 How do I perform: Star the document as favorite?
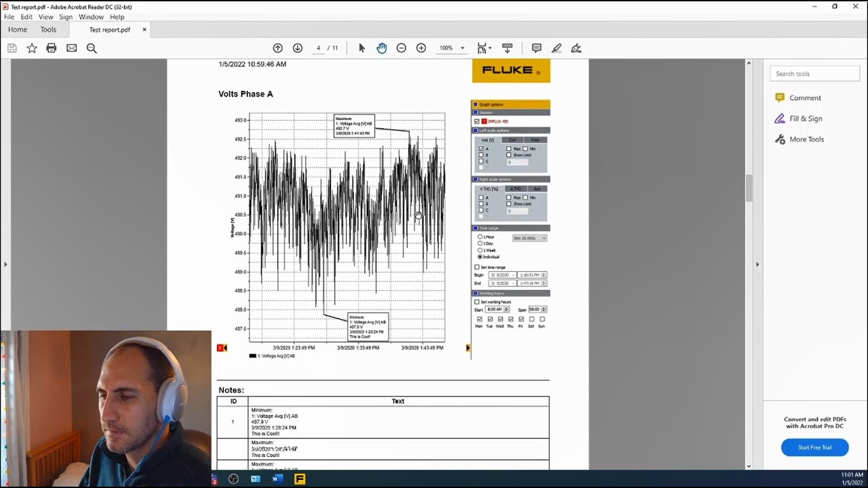pyautogui.click(x=32, y=48)
